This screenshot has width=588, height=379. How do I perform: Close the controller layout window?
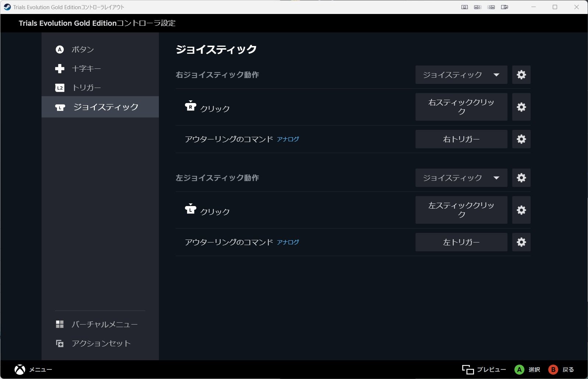[x=576, y=7]
